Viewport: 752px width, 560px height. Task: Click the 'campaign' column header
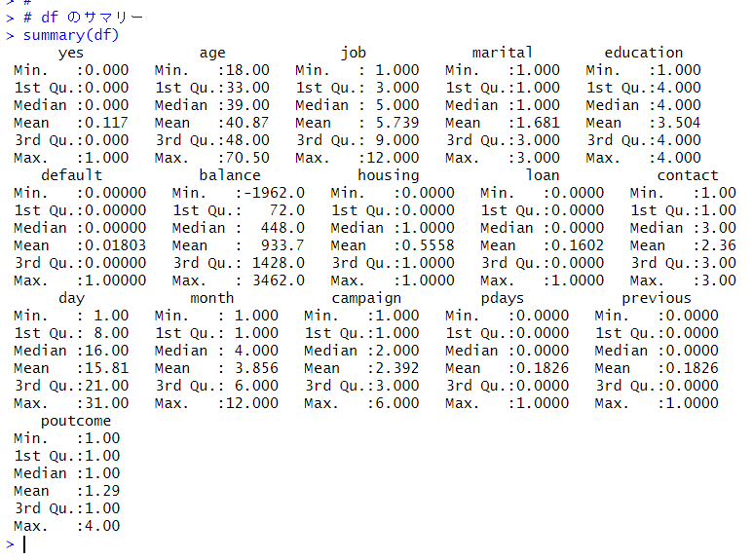[366, 298]
